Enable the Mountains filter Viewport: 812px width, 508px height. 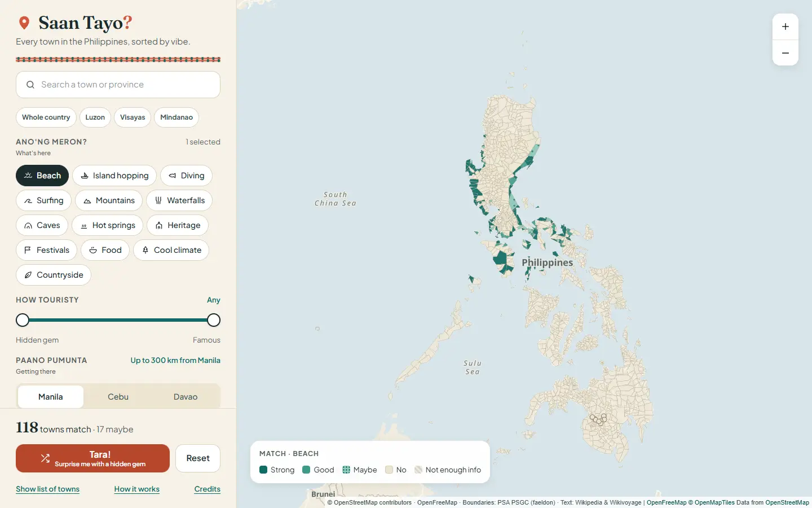click(x=109, y=200)
